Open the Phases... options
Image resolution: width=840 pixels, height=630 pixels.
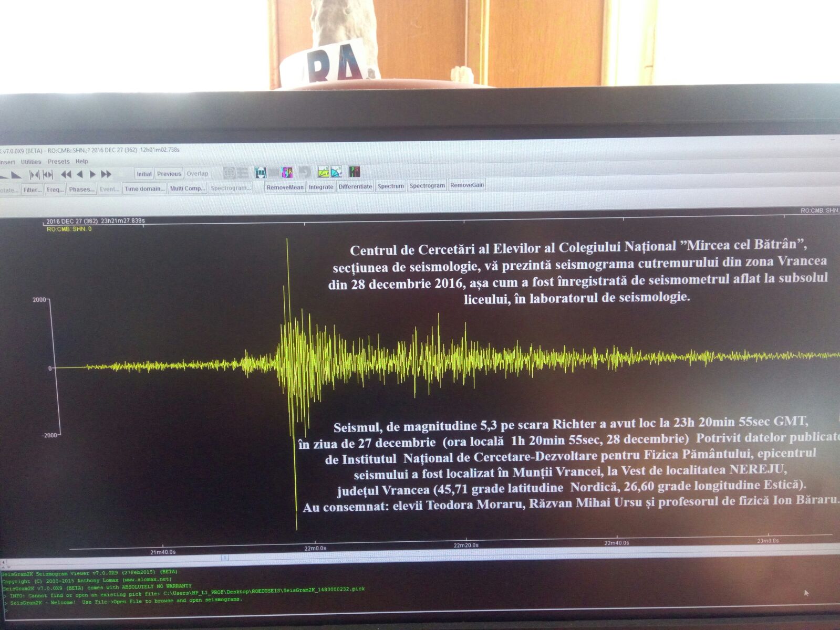81,190
